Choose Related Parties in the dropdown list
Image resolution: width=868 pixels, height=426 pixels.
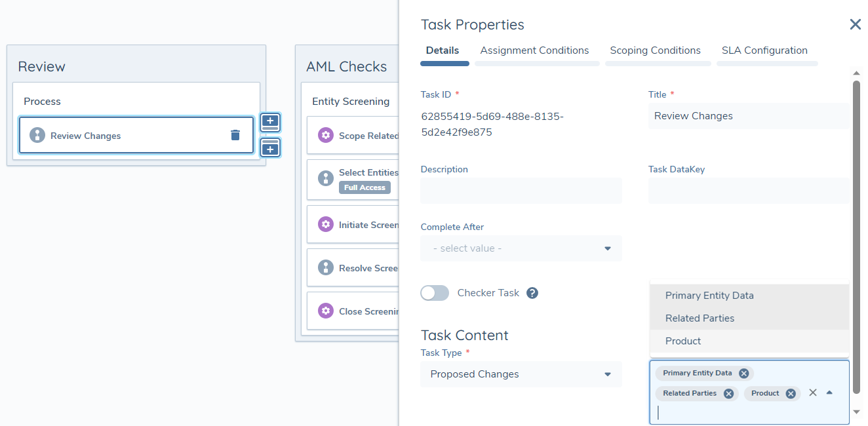click(700, 319)
